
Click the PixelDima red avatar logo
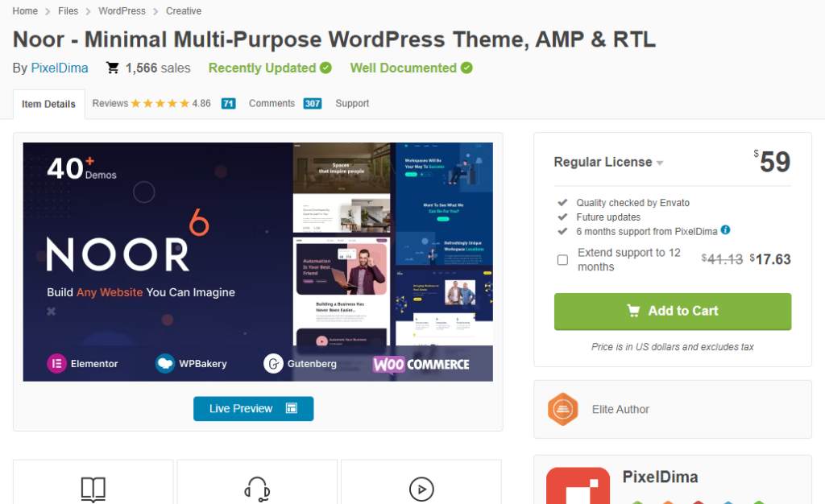pos(578,485)
